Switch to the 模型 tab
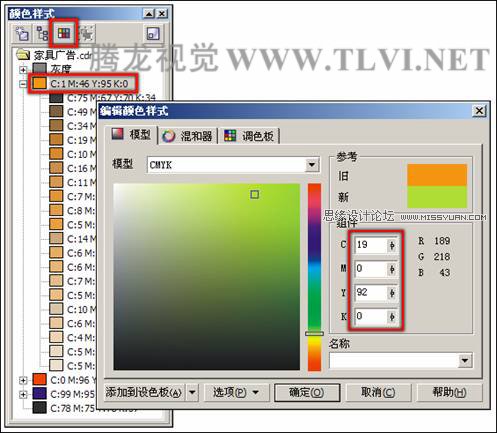This screenshot has height=433, width=497. point(131,134)
